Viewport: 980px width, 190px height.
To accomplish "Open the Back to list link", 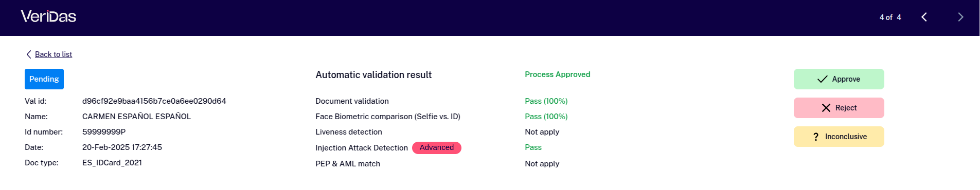I will pyautogui.click(x=54, y=54).
